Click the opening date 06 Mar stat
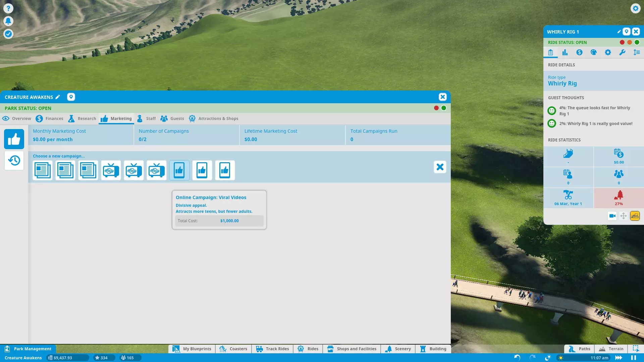 (568, 198)
